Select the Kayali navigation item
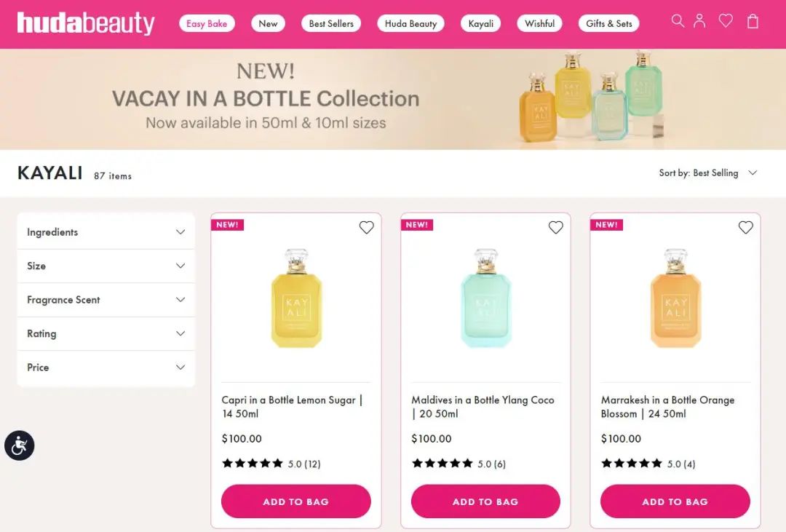This screenshot has width=786, height=532. coord(481,23)
